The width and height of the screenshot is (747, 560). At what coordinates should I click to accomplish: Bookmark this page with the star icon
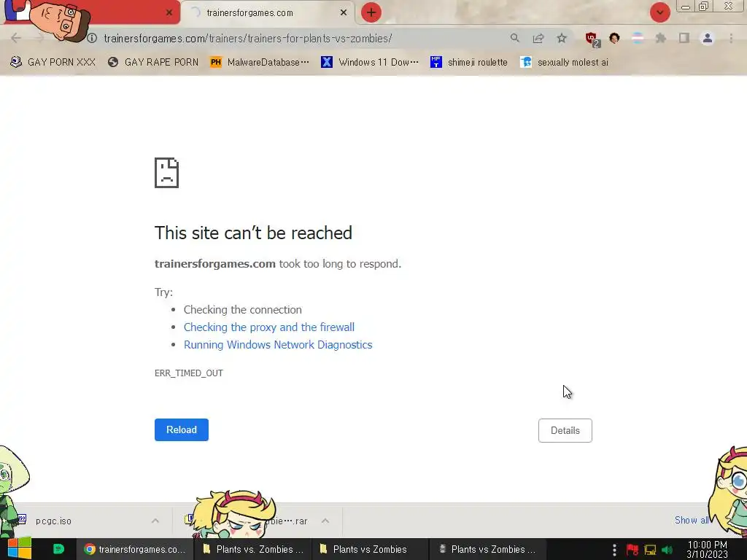pyautogui.click(x=562, y=38)
